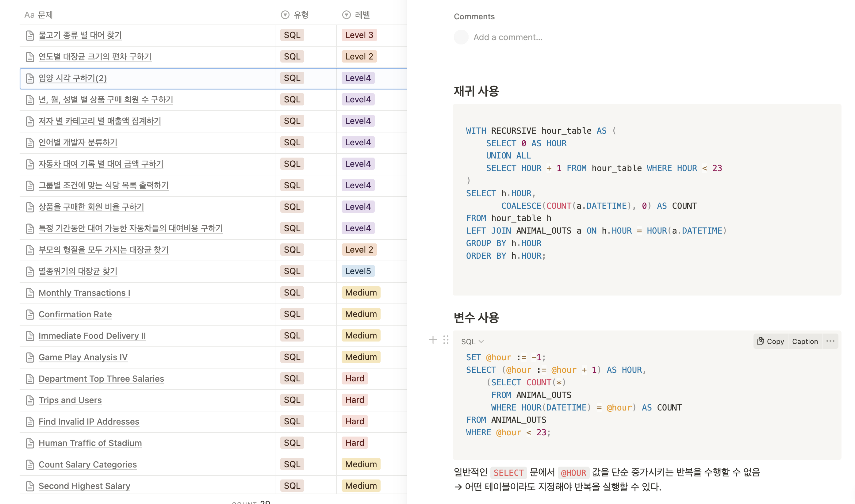Click the page icon next to Trips and Users
The image size is (855, 504).
(30, 400)
